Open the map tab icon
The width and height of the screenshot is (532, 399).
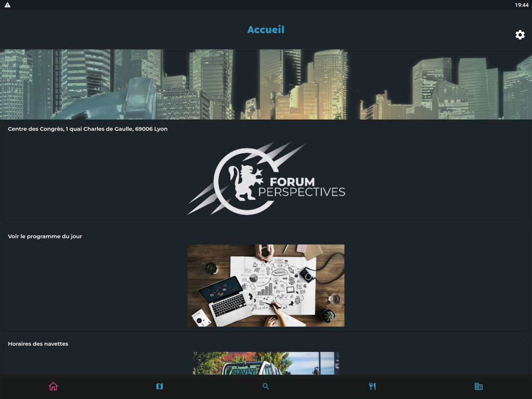click(x=160, y=386)
